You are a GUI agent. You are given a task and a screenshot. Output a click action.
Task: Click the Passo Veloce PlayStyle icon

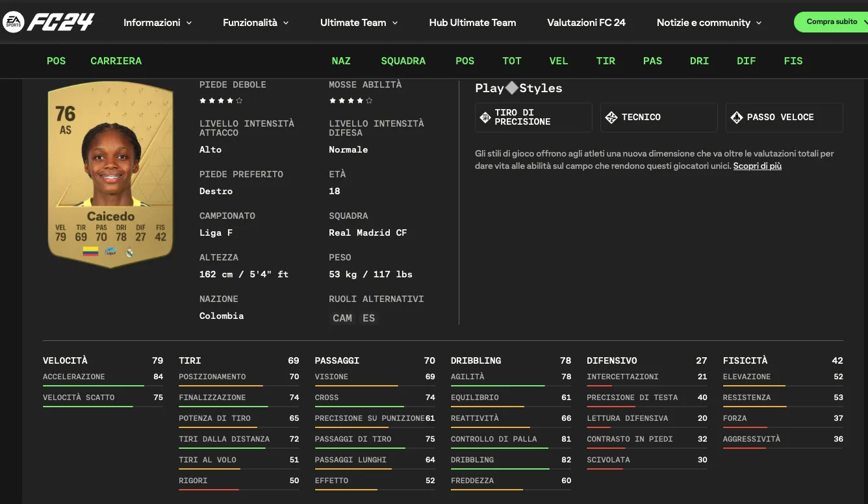pyautogui.click(x=736, y=118)
